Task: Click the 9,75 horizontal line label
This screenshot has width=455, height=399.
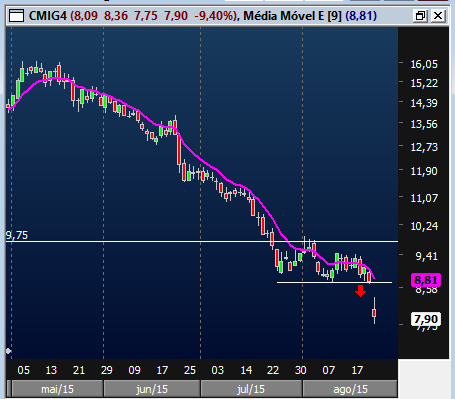Action: click(x=17, y=235)
